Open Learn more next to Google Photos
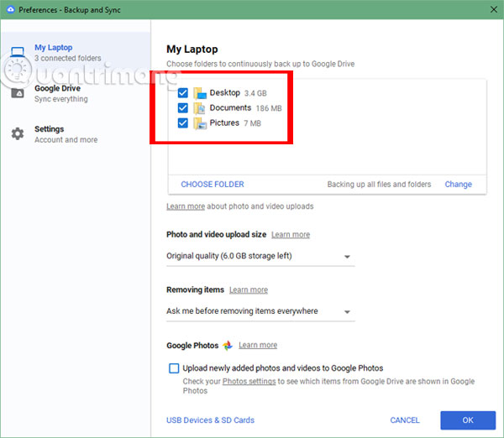504x438 pixels. (x=258, y=345)
